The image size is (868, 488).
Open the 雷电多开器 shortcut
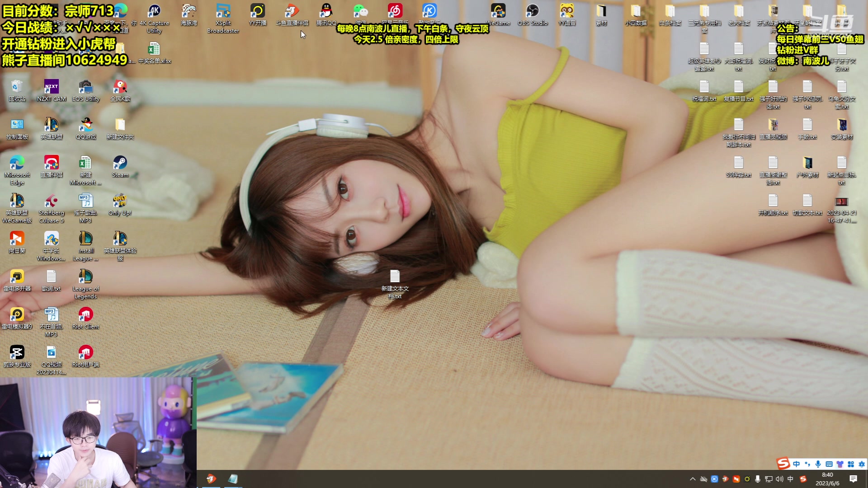17,280
